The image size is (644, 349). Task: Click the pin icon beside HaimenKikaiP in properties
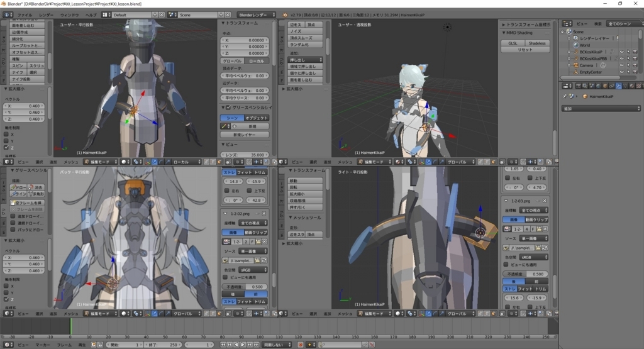click(565, 96)
